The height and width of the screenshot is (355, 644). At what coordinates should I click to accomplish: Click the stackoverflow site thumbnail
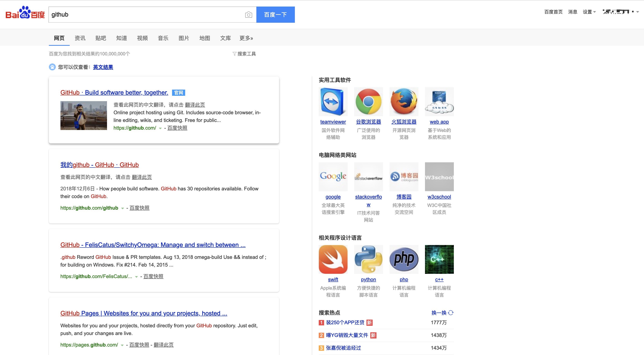(x=368, y=177)
